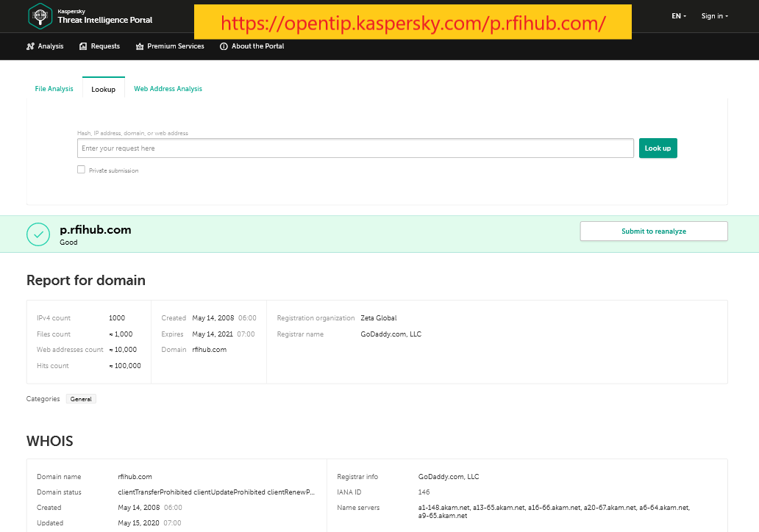Open the EN language dropdown
This screenshot has height=532, width=759.
pyautogui.click(x=678, y=16)
